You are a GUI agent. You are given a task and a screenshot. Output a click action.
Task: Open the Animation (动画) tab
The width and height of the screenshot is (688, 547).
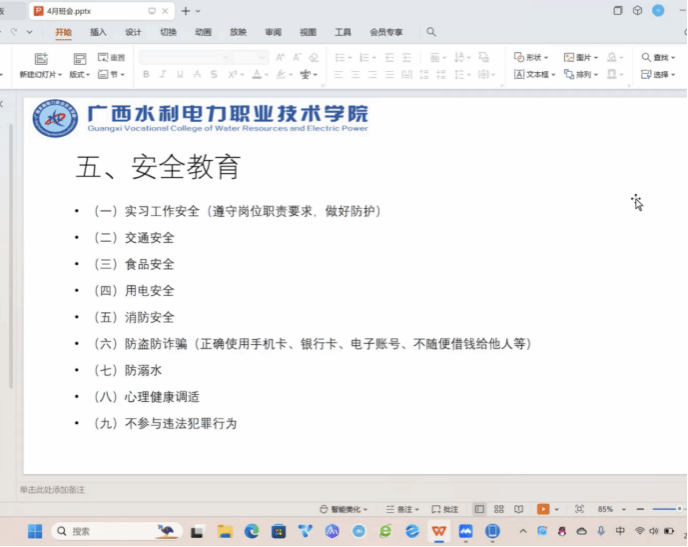pos(203,32)
